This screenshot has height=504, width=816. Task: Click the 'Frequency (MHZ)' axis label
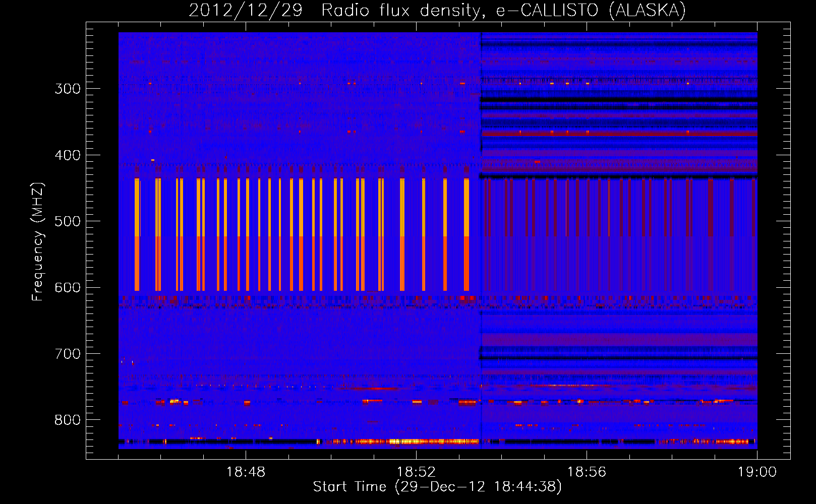coord(38,242)
